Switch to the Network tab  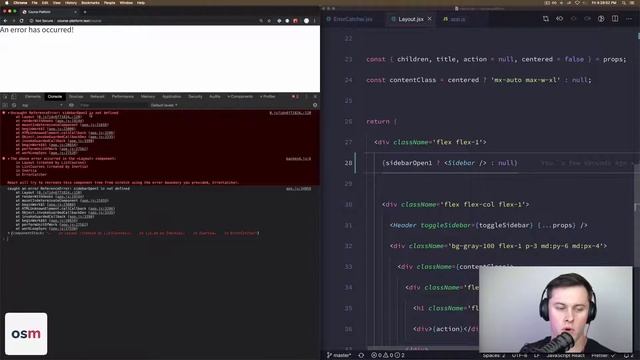97,97
